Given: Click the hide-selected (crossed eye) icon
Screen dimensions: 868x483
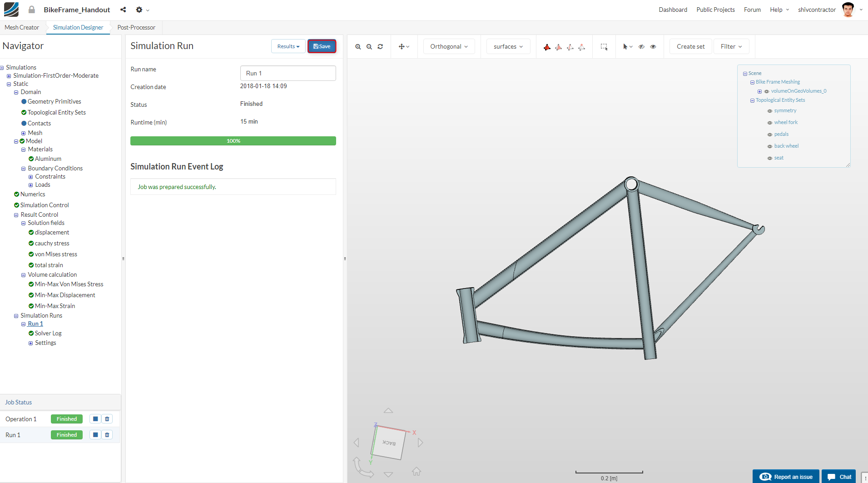Looking at the screenshot, I should pyautogui.click(x=641, y=46).
